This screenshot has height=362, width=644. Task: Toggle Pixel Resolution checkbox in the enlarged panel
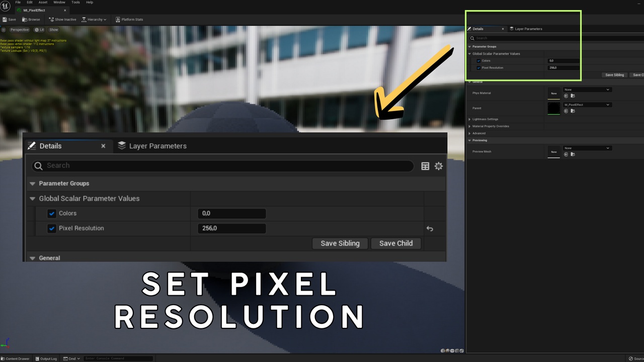(51, 229)
